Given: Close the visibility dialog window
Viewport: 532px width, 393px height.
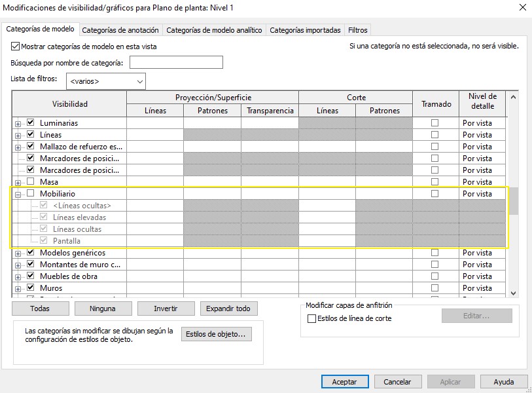Looking at the screenshot, I should (522, 7).
